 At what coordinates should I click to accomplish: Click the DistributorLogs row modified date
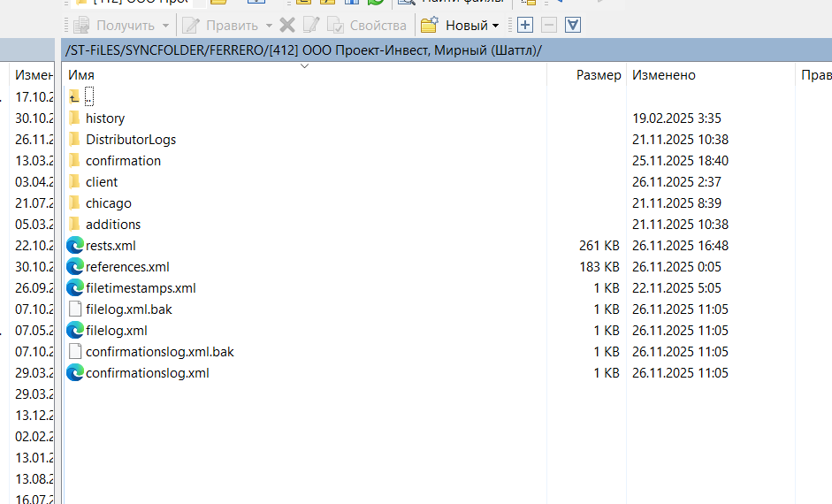(x=680, y=140)
